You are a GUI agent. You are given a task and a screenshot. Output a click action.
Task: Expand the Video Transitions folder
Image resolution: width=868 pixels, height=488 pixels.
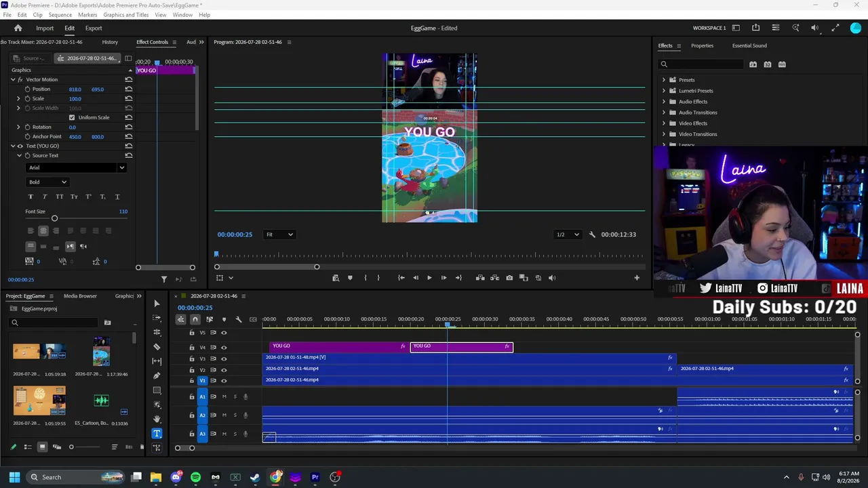[x=664, y=134]
